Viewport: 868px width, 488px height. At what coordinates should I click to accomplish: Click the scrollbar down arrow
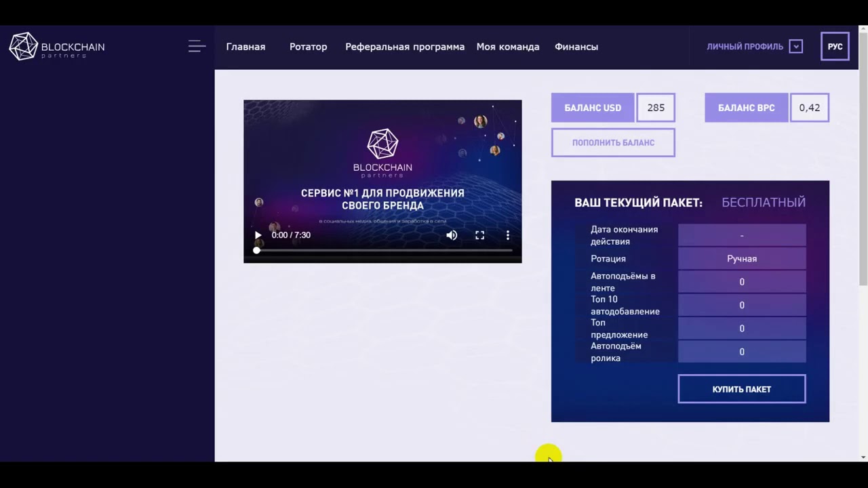click(x=863, y=457)
